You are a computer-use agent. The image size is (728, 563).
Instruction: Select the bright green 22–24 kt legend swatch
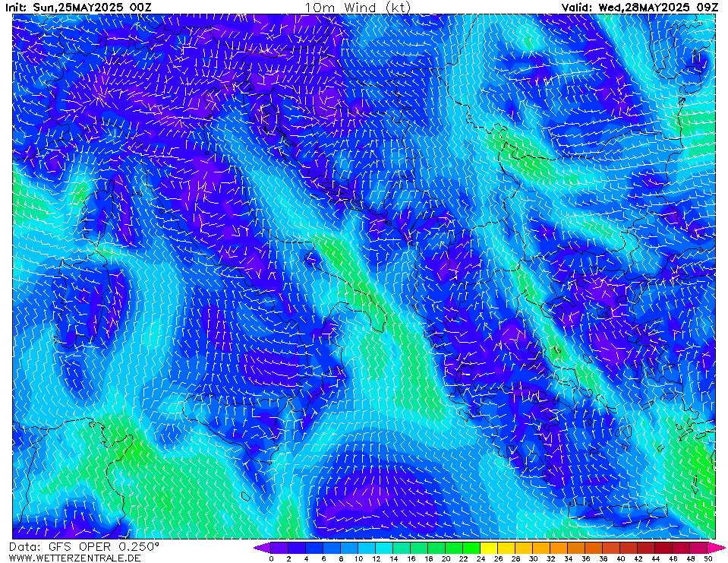(x=471, y=548)
